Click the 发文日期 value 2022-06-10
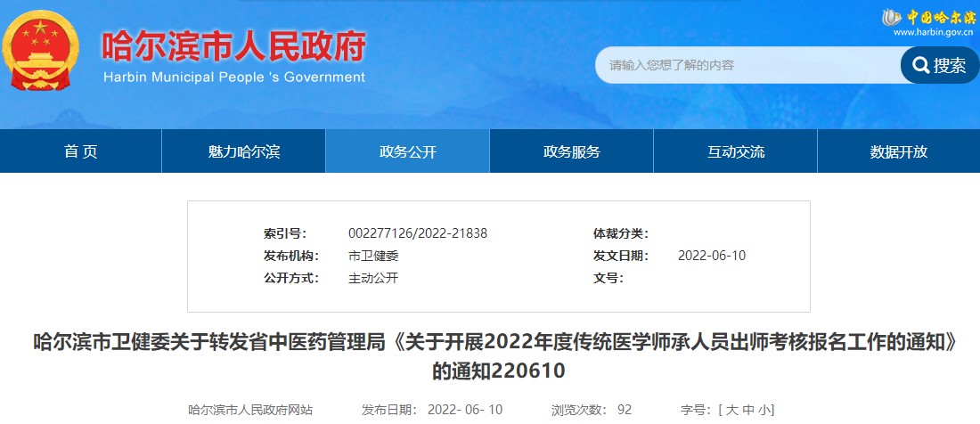The height and width of the screenshot is (424, 980). pyautogui.click(x=712, y=256)
